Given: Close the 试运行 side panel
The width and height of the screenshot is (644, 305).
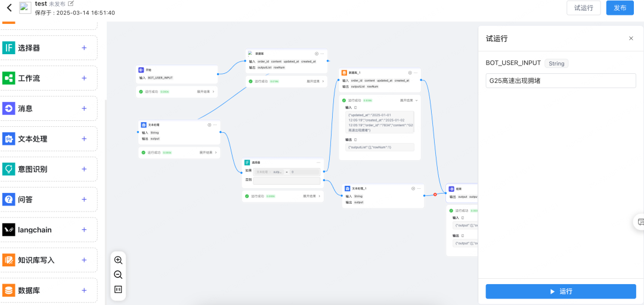Looking at the screenshot, I should [631, 39].
